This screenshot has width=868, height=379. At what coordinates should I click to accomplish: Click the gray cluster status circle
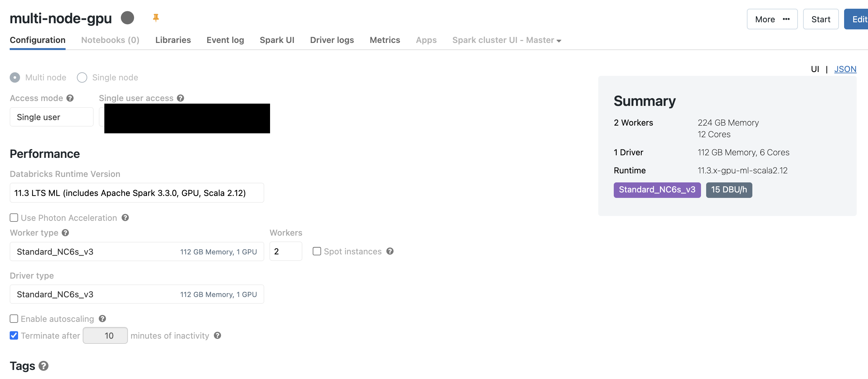[127, 18]
